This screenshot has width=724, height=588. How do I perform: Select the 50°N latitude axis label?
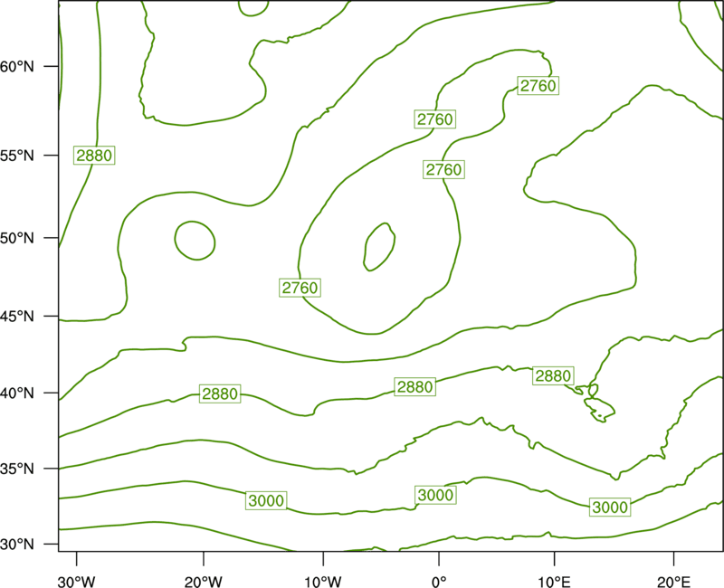point(17,238)
